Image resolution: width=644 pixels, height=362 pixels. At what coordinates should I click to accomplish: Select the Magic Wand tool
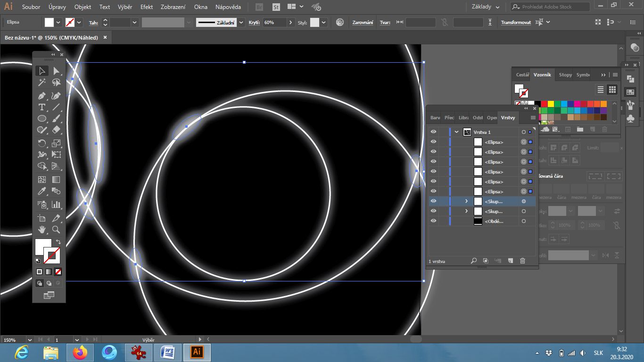[x=42, y=83]
